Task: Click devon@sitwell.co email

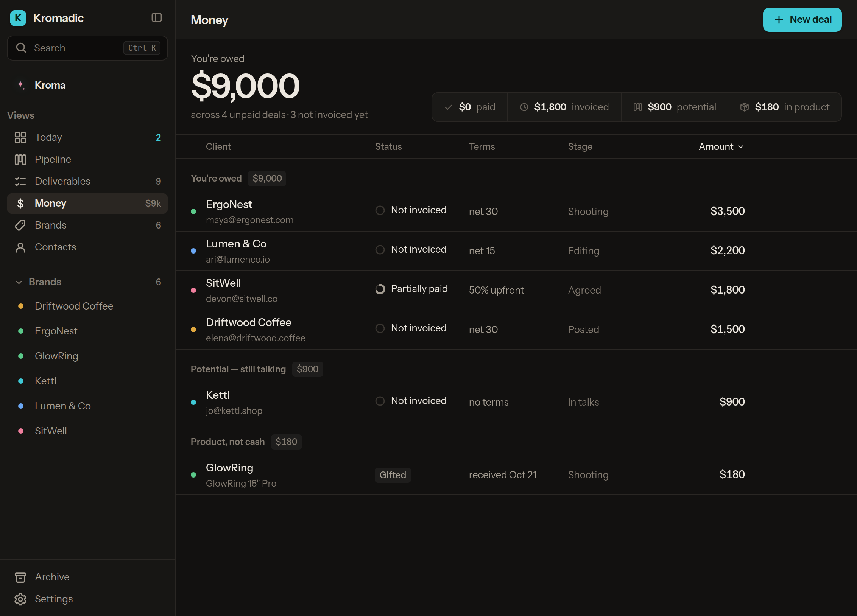Action: [242, 299]
